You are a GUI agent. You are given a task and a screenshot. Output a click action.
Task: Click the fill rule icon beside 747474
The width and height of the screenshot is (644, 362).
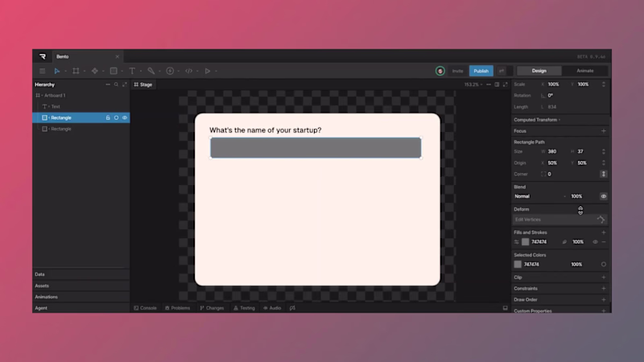point(564,242)
